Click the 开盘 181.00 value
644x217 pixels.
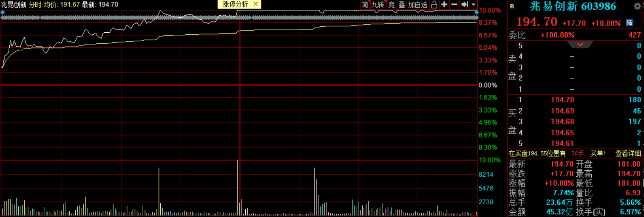click(x=629, y=164)
